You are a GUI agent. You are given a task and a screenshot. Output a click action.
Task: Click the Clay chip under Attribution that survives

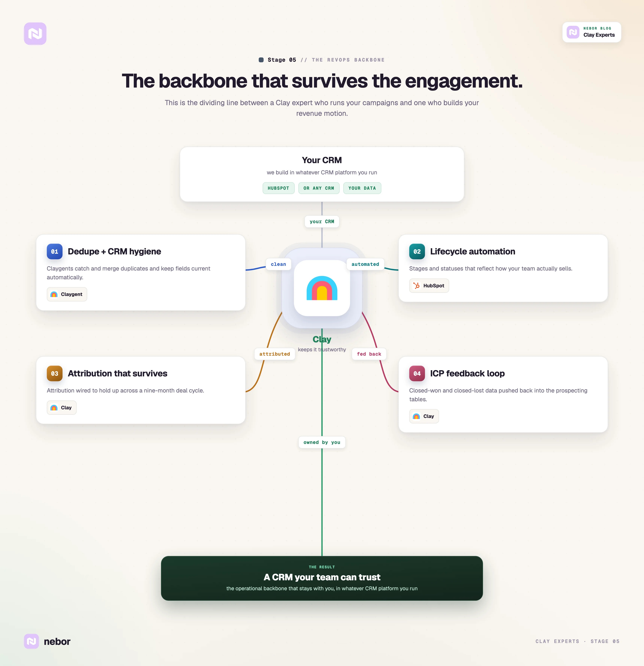[x=62, y=407]
